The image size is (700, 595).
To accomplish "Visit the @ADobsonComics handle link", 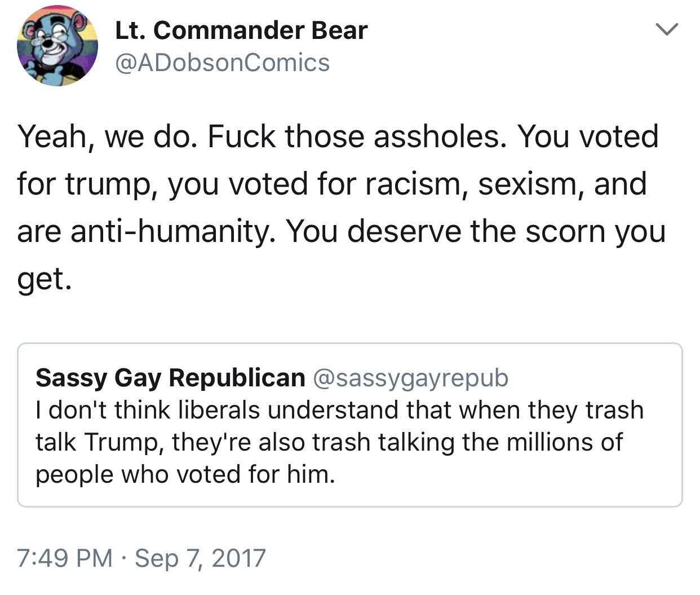I will [222, 63].
